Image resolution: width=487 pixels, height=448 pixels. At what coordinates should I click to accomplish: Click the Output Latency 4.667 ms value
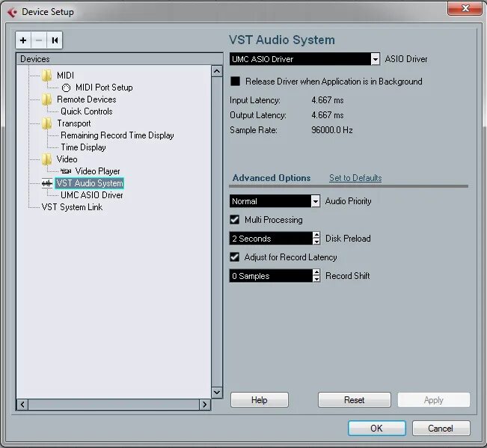click(x=328, y=115)
